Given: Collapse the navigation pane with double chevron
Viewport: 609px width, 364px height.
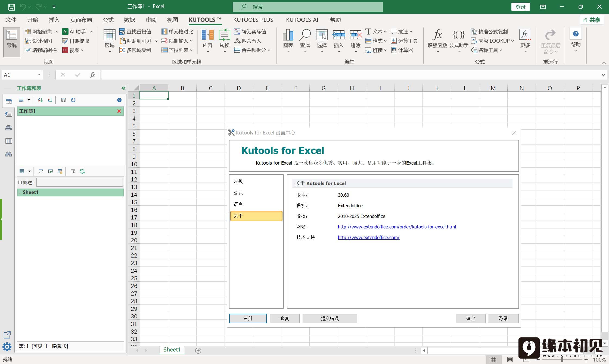Looking at the screenshot, I should point(123,88).
